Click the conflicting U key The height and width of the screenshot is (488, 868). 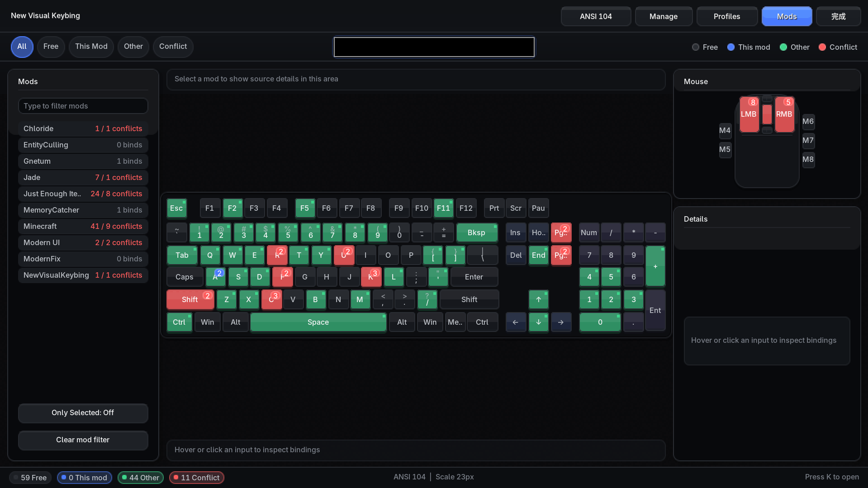[x=344, y=255]
